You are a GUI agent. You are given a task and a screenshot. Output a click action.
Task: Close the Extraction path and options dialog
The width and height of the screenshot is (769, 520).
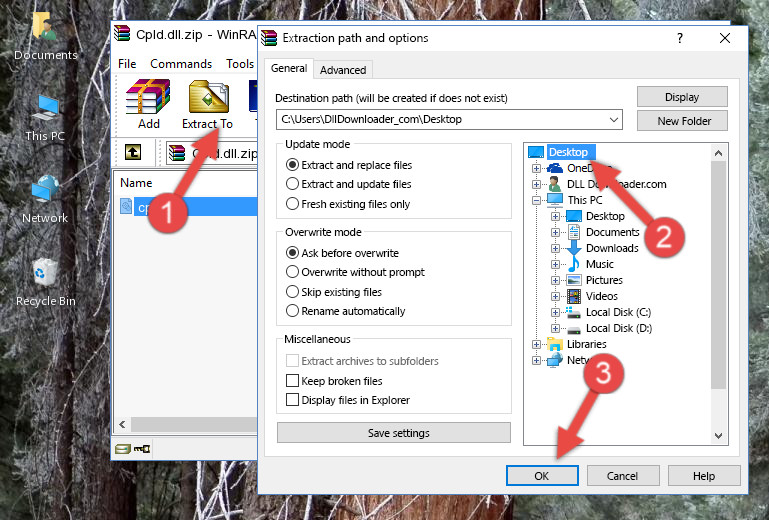point(725,38)
